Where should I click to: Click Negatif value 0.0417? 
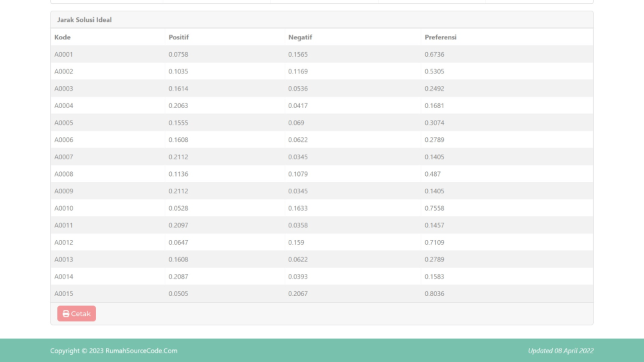298,105
